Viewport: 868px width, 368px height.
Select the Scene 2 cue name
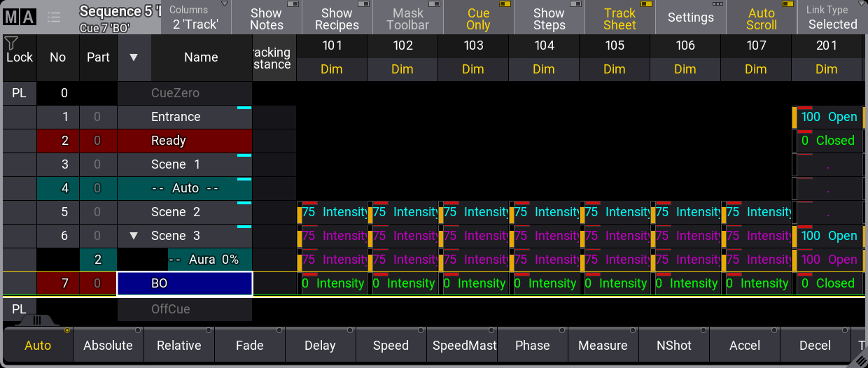pos(185,212)
